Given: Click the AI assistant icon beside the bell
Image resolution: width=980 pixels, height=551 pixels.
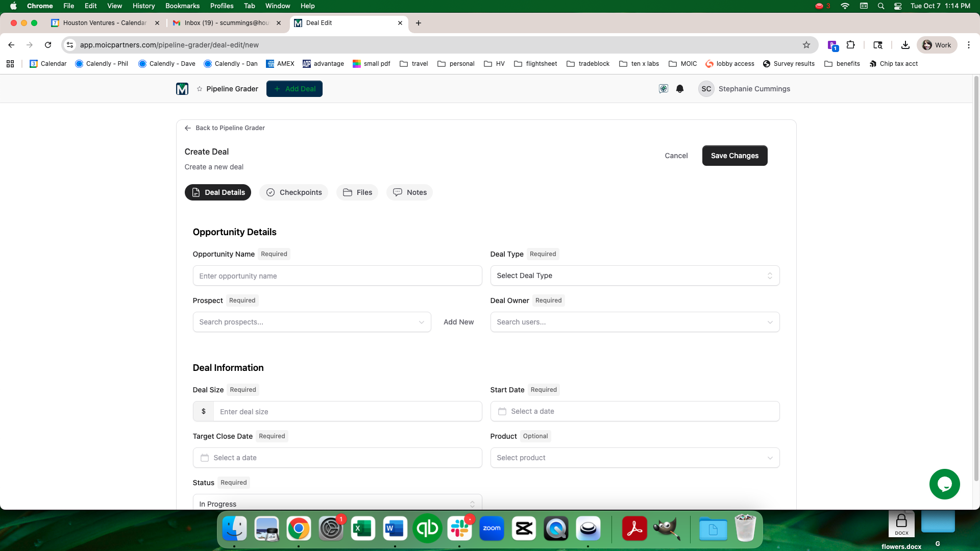Looking at the screenshot, I should click(663, 89).
